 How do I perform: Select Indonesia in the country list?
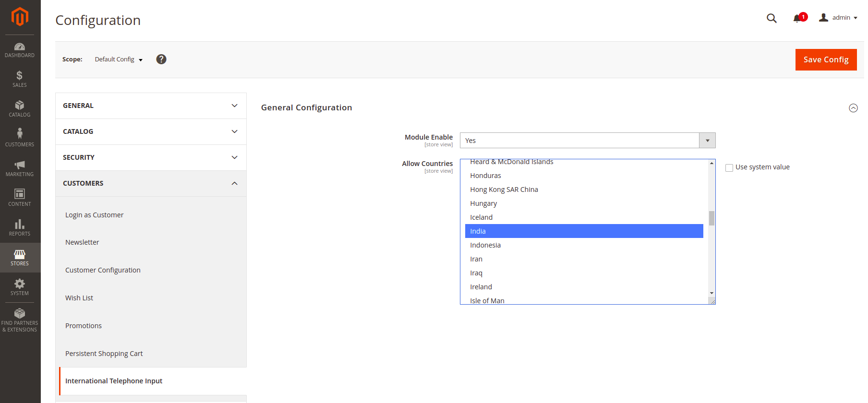[x=584, y=245]
